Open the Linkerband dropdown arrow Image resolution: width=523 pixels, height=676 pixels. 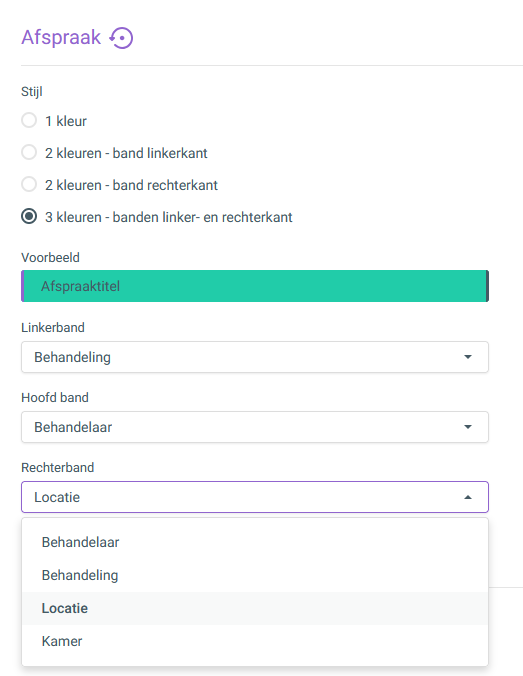point(468,357)
